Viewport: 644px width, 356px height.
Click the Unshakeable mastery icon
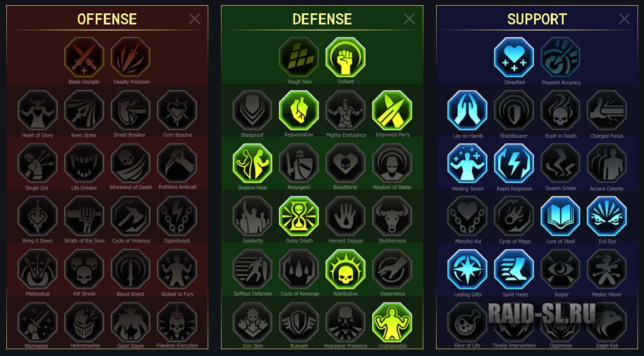coord(392,322)
